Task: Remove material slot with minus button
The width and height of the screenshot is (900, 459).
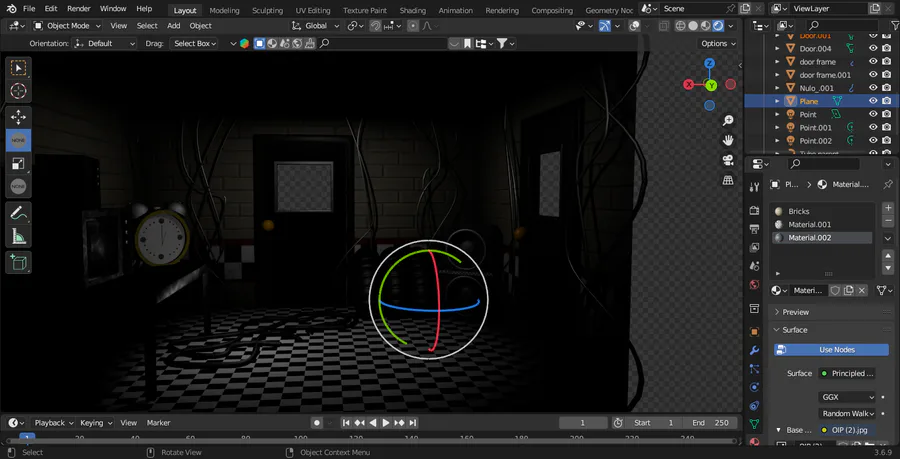Action: [x=888, y=220]
